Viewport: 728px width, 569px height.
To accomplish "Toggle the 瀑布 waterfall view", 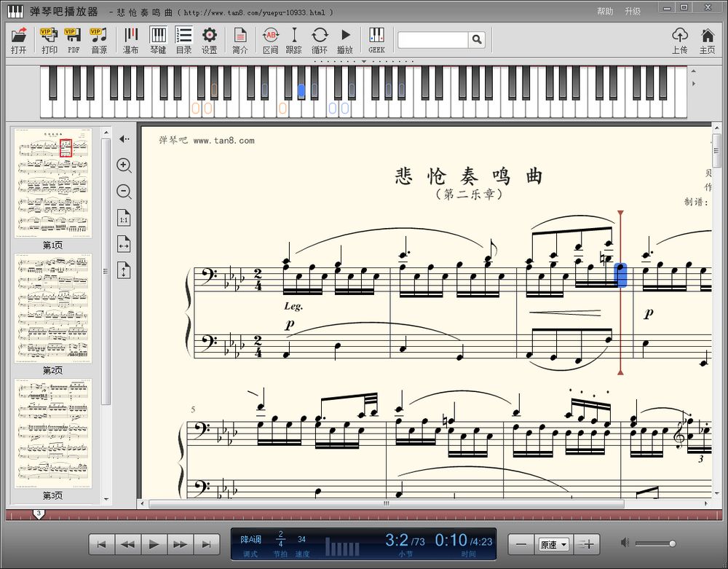I will point(130,40).
